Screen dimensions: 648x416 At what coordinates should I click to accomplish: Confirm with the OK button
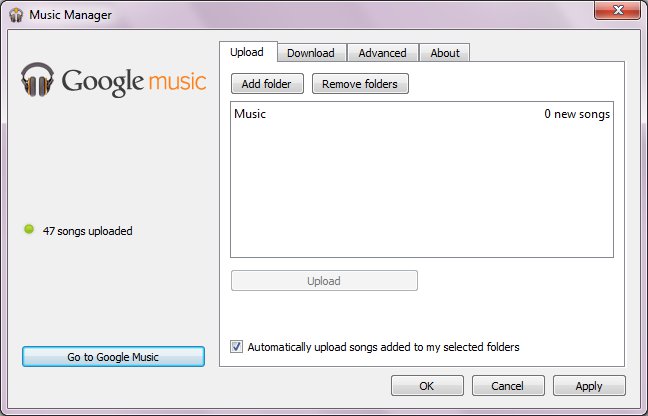pos(427,386)
